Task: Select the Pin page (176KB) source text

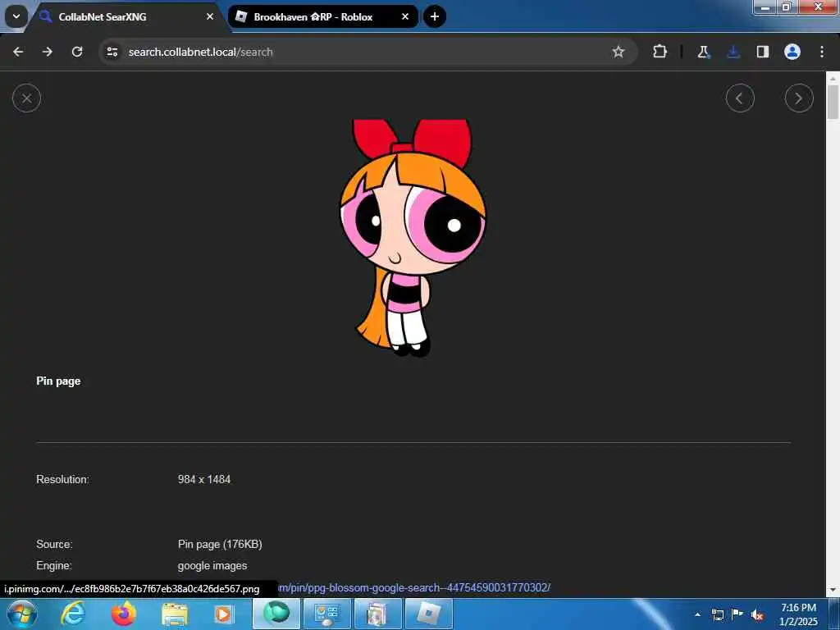Action: [x=220, y=545]
